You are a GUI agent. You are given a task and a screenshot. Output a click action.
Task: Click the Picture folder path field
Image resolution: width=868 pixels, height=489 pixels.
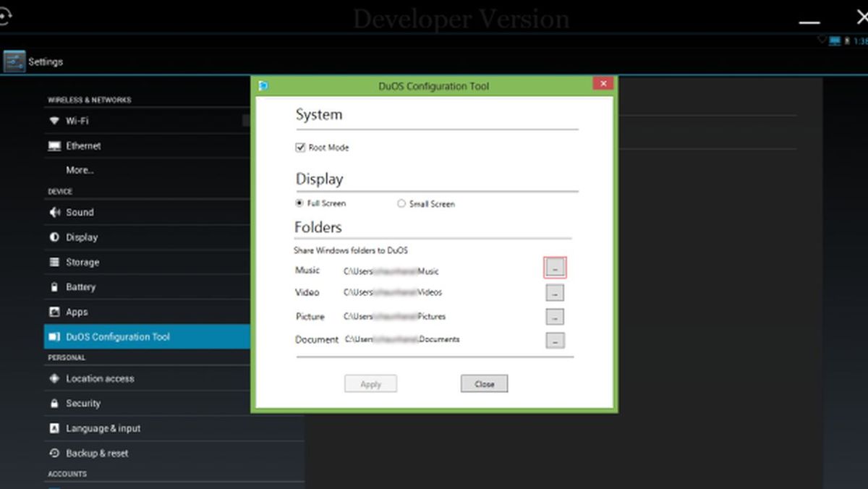tap(395, 316)
